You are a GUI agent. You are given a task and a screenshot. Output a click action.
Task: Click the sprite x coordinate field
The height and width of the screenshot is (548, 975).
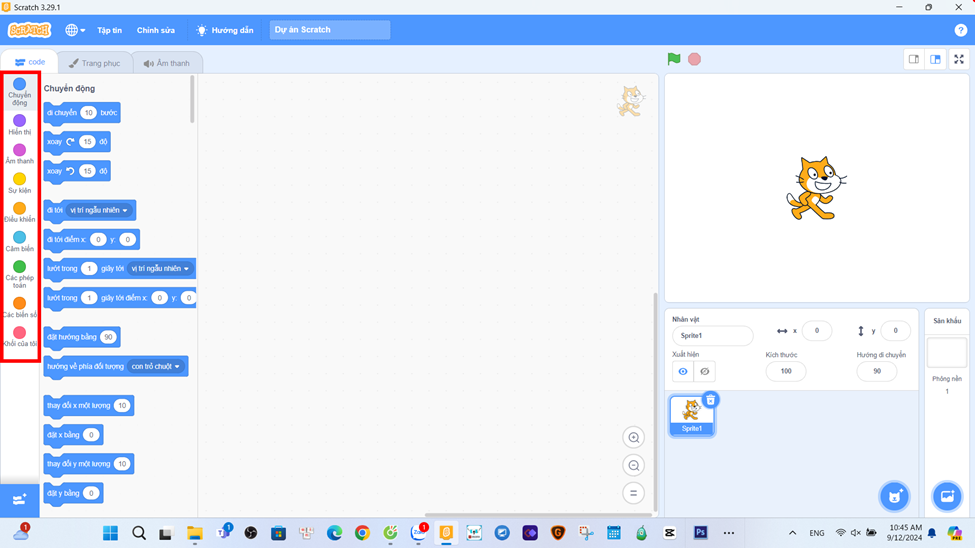click(x=816, y=331)
